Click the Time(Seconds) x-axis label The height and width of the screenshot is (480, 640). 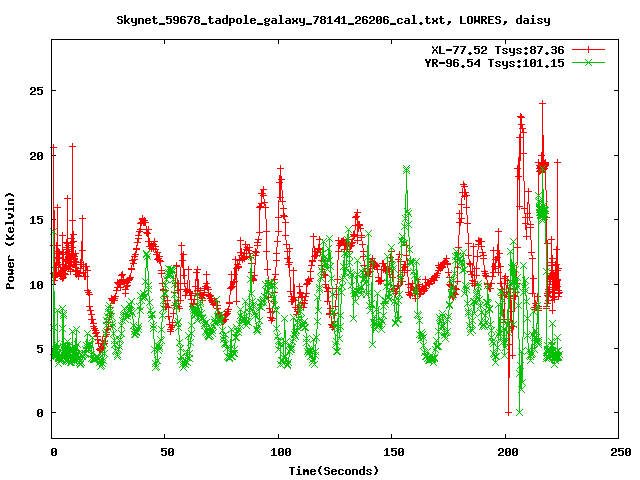[334, 471]
